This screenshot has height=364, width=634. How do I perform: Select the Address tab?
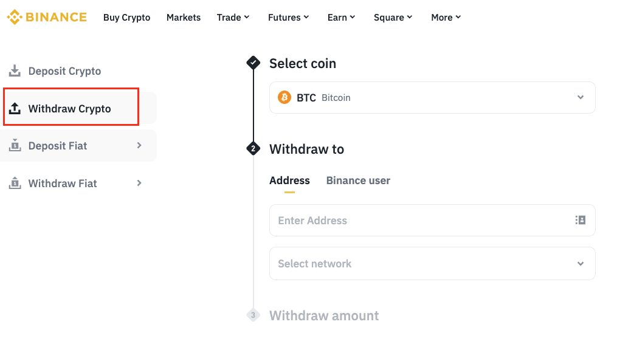[x=289, y=180]
